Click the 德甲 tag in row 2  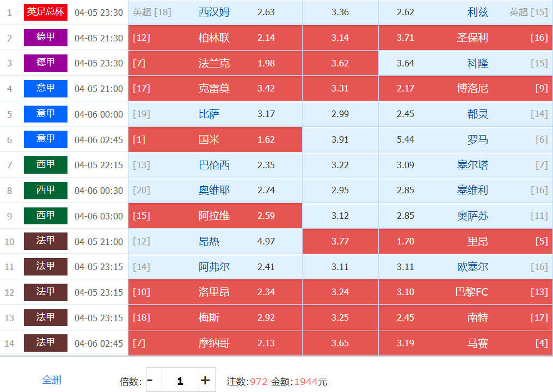pos(46,38)
